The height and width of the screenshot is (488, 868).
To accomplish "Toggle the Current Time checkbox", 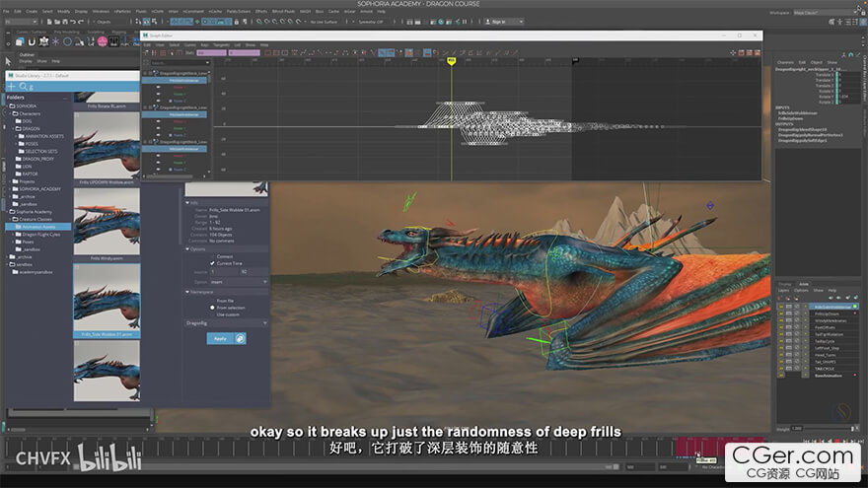I will 212,263.
